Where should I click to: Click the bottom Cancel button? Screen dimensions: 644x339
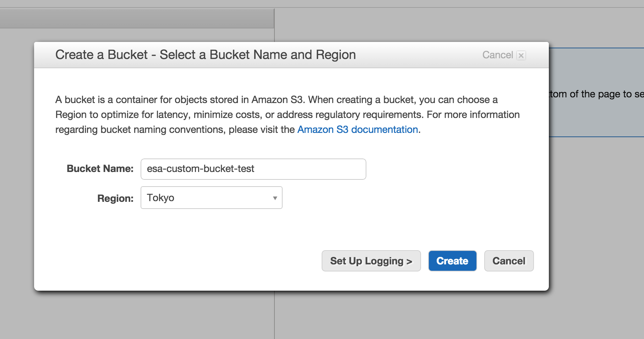pyautogui.click(x=509, y=261)
